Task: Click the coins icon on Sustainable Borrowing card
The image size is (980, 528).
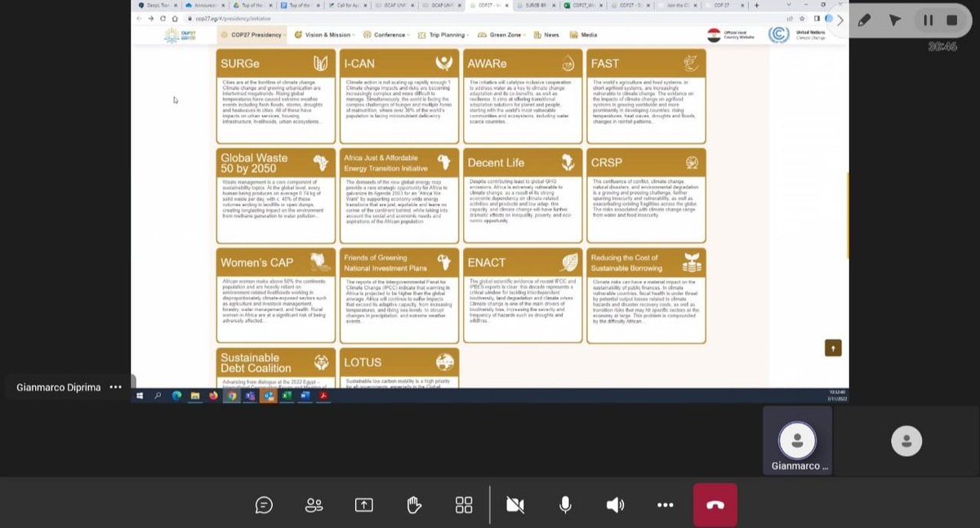Action: coord(692,262)
